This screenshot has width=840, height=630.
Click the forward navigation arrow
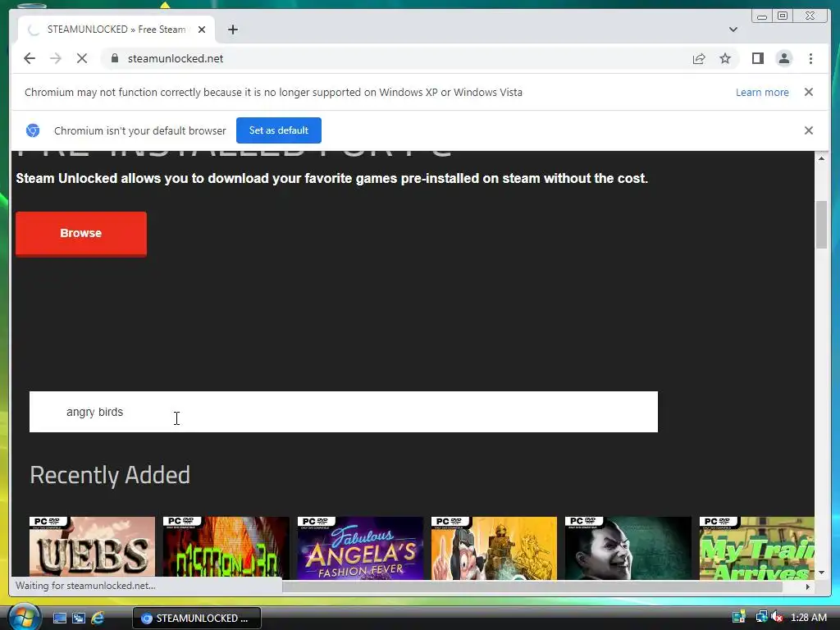[56, 58]
